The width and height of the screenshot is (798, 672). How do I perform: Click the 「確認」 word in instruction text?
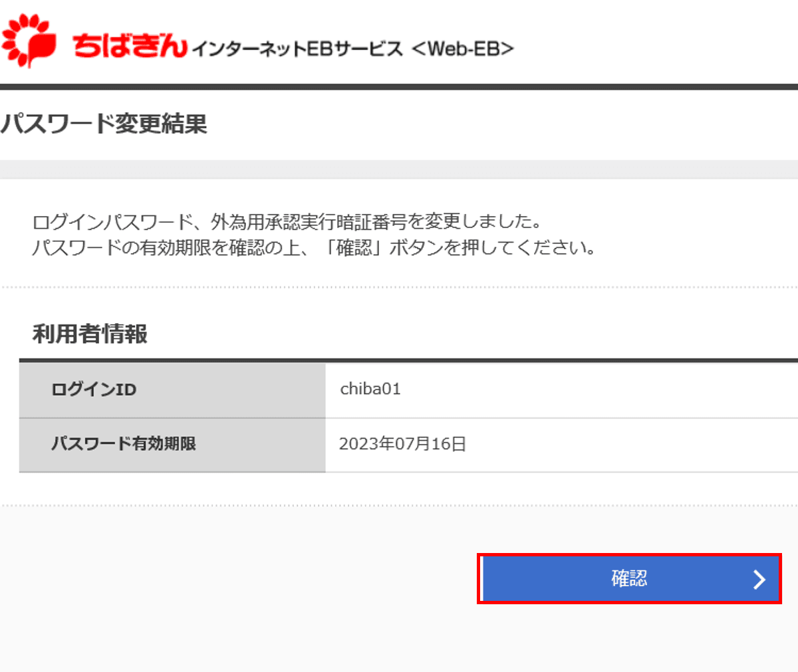tap(354, 248)
